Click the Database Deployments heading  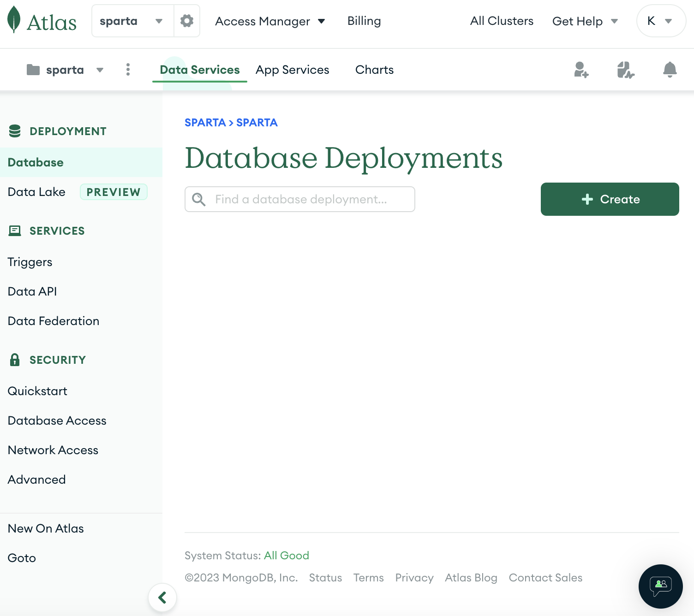[x=344, y=159]
